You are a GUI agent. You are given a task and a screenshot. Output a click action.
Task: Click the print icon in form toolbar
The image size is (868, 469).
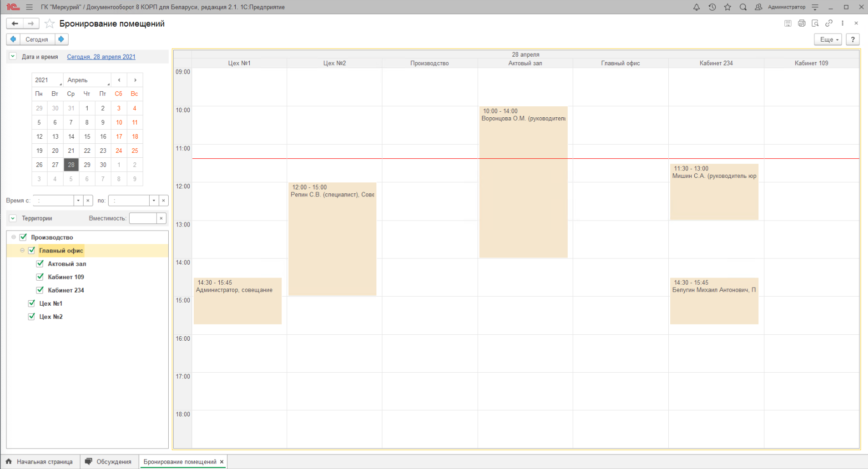[801, 24]
